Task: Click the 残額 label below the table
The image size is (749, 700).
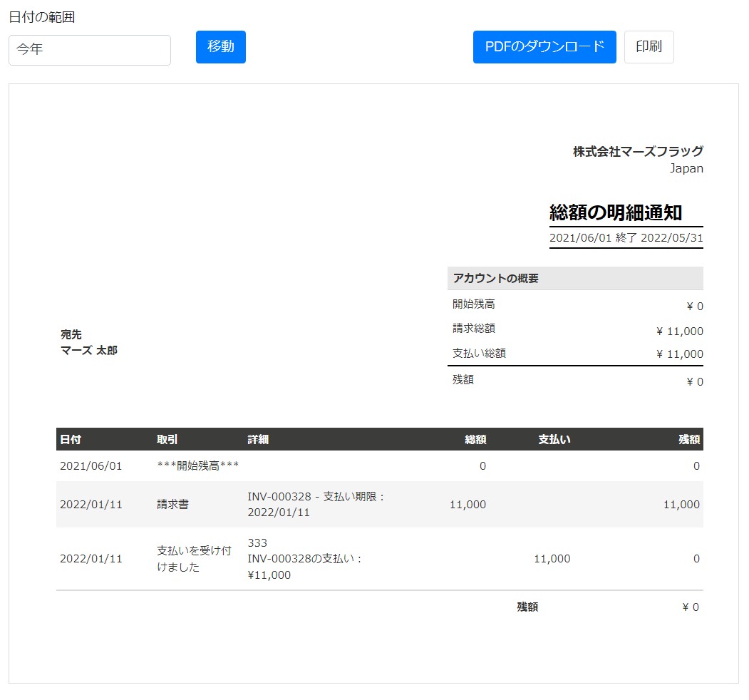Action: tap(527, 607)
